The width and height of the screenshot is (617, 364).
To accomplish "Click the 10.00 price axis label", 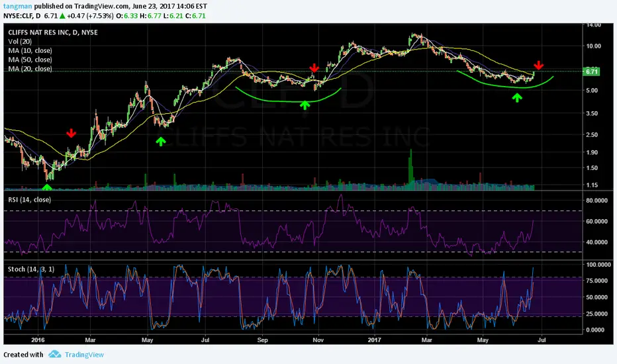I will pyautogui.click(x=593, y=46).
